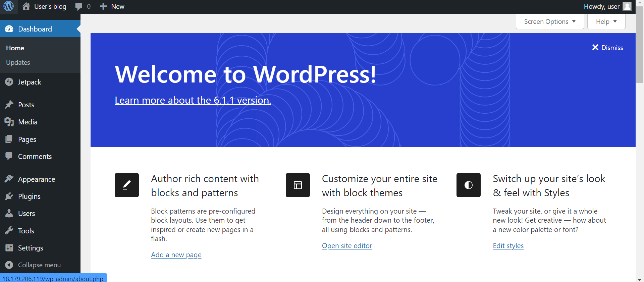This screenshot has width=644, height=282.
Task: Open the home icon for User's blog
Action: [x=26, y=6]
